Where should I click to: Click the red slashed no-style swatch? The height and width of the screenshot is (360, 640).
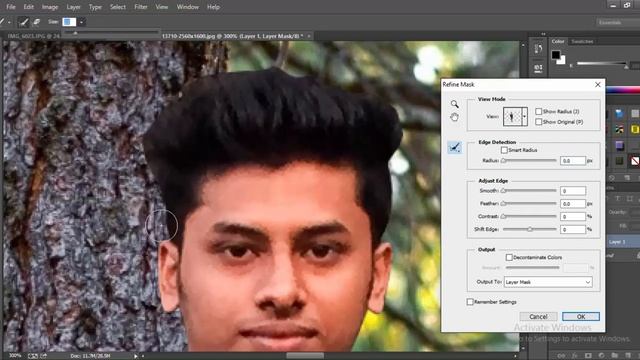(x=635, y=161)
